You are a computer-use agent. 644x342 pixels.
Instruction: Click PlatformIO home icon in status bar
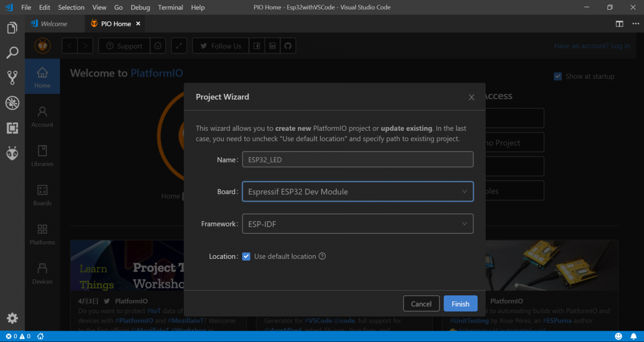[40, 336]
